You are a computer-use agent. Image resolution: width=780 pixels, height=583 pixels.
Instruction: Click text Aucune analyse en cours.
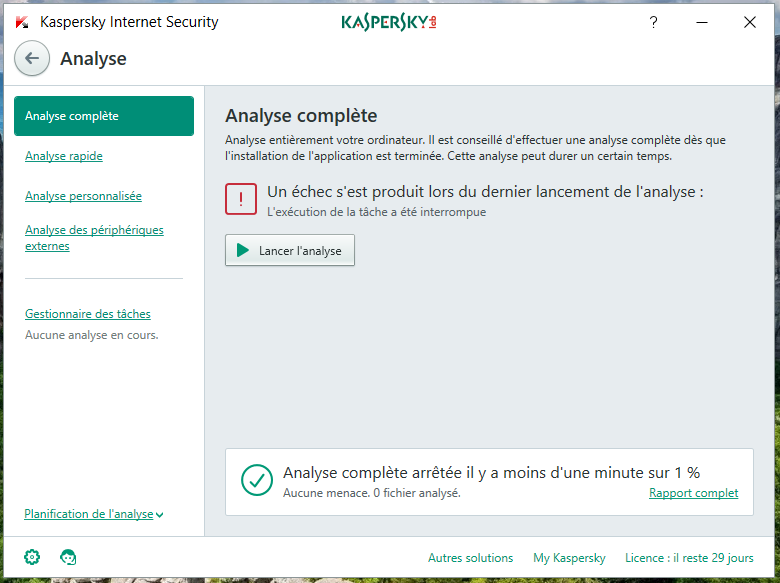92,335
